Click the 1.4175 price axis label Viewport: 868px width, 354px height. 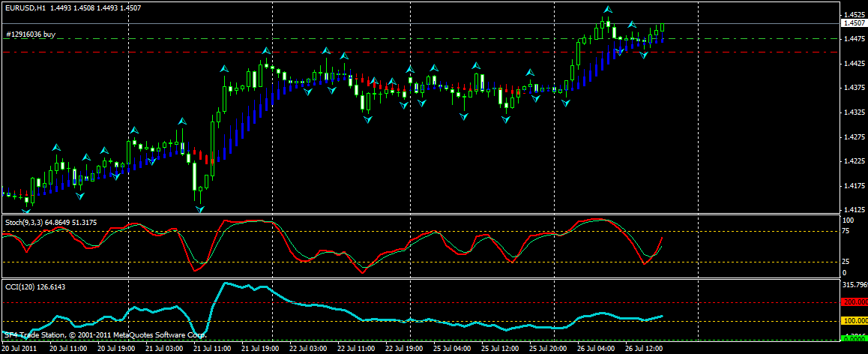pos(852,186)
